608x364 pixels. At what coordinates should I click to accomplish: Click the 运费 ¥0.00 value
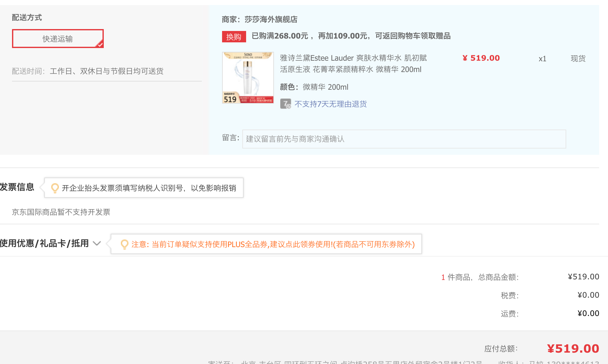point(588,313)
